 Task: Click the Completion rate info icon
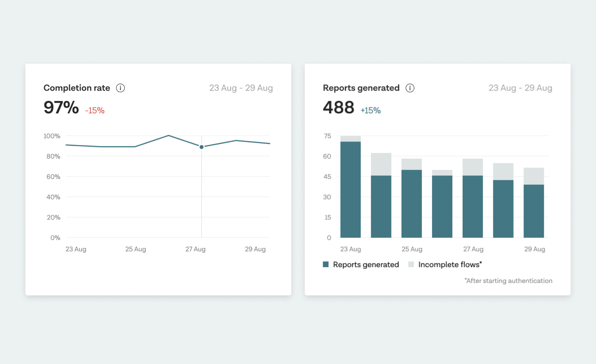pos(120,88)
